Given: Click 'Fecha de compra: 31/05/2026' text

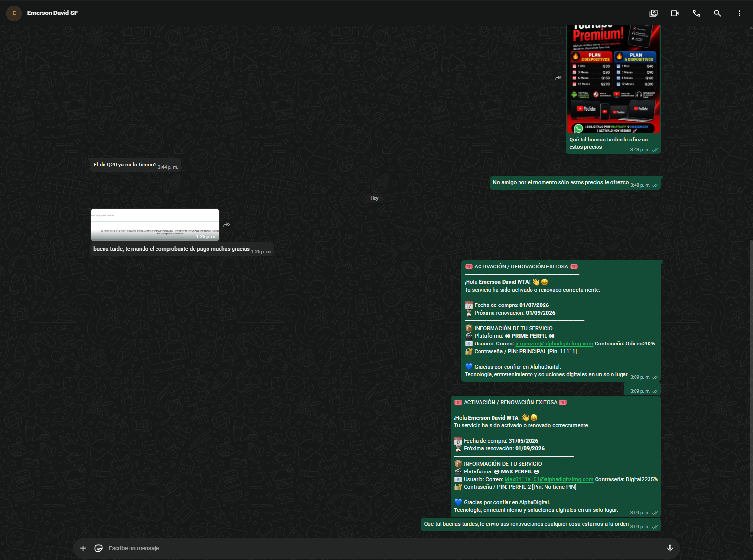Looking at the screenshot, I should pos(501,441).
